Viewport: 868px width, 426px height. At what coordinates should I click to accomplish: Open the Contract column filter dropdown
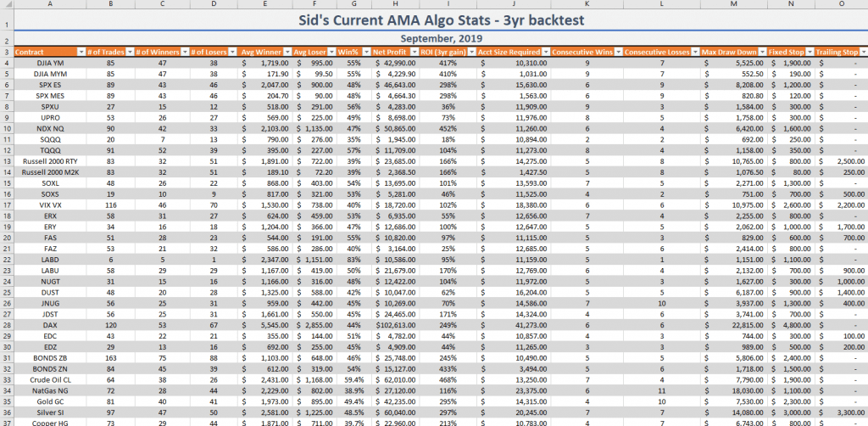point(81,52)
